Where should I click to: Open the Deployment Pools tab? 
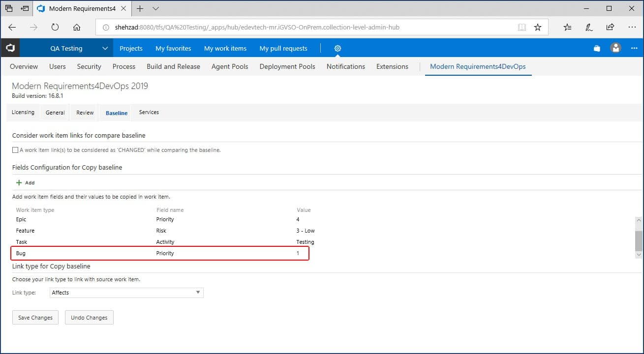287,66
